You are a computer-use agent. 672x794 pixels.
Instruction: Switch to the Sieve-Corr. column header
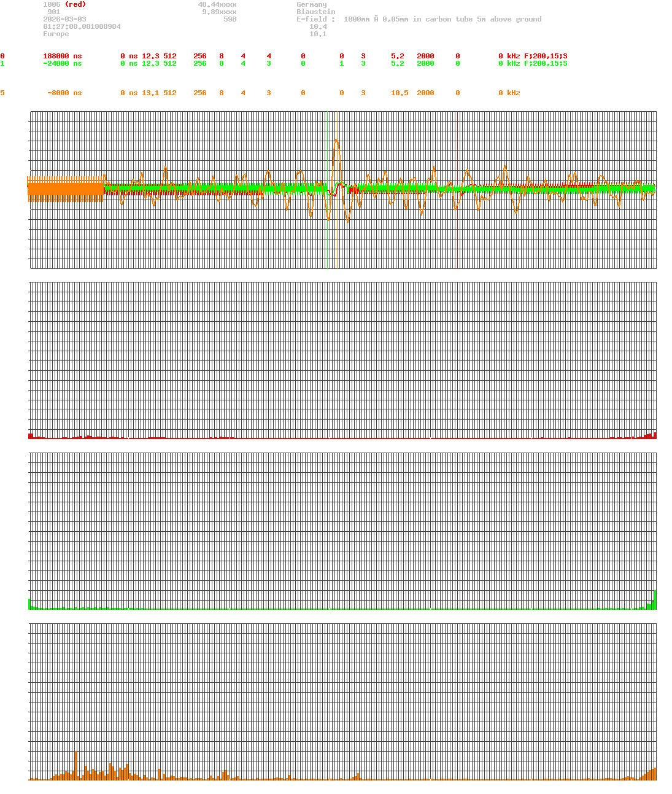[58, 49]
